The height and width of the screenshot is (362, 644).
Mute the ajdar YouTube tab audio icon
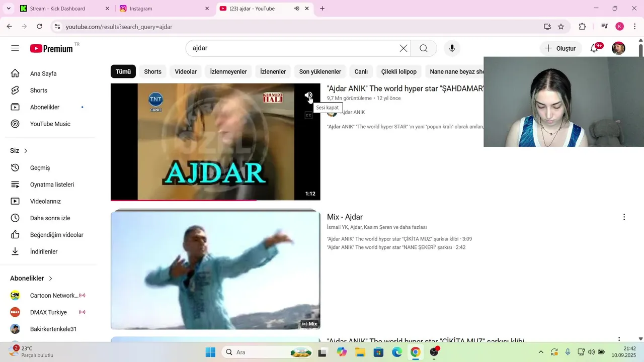297,9
